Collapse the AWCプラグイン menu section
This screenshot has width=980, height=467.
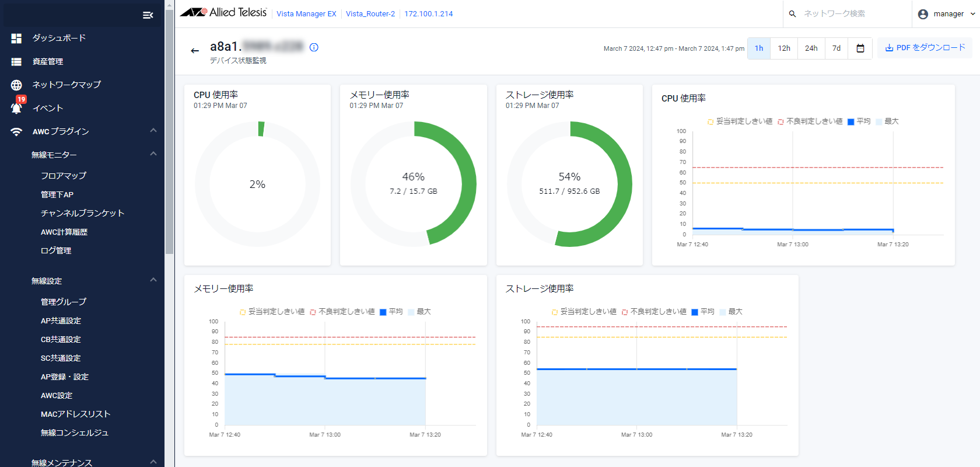pyautogui.click(x=153, y=131)
